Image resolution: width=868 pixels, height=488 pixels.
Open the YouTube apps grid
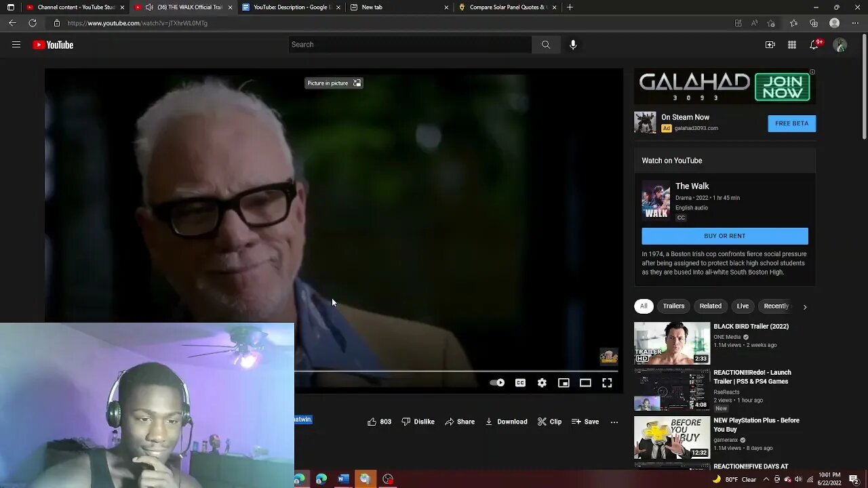pyautogui.click(x=792, y=45)
